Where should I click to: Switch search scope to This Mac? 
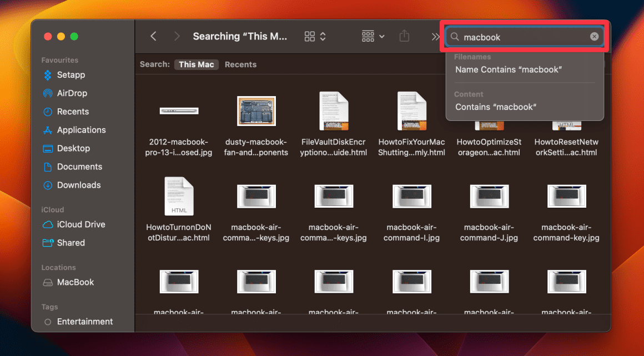(196, 64)
